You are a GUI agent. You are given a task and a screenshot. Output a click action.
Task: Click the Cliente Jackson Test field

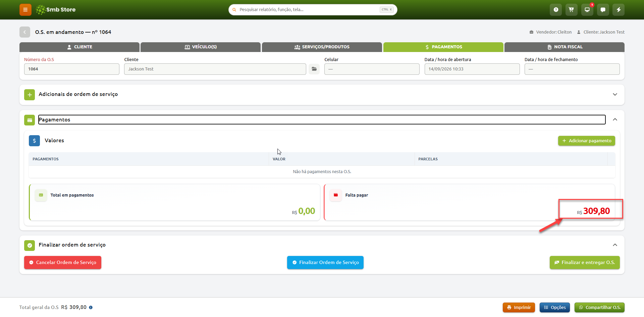pyautogui.click(x=215, y=69)
